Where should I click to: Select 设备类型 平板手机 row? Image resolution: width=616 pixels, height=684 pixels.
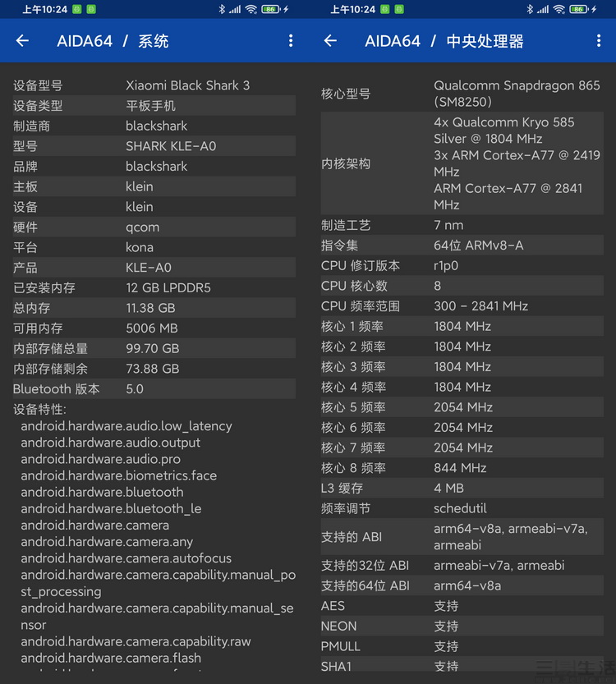[x=154, y=106]
